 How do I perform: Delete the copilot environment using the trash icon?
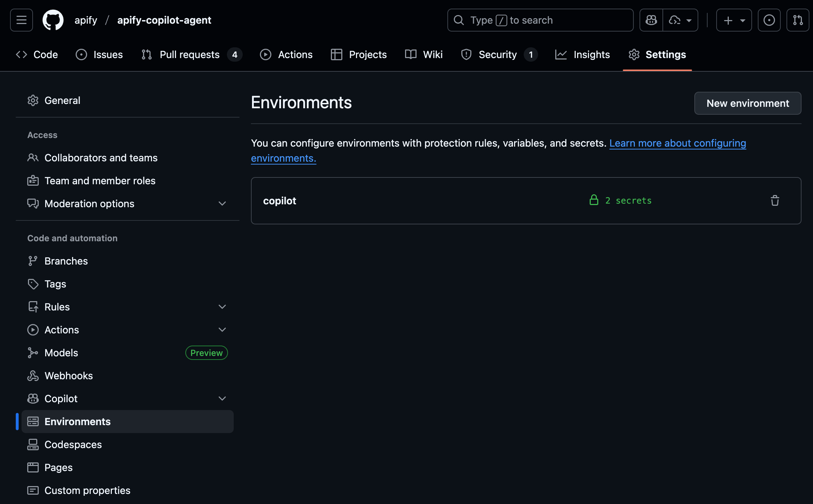pos(775,201)
